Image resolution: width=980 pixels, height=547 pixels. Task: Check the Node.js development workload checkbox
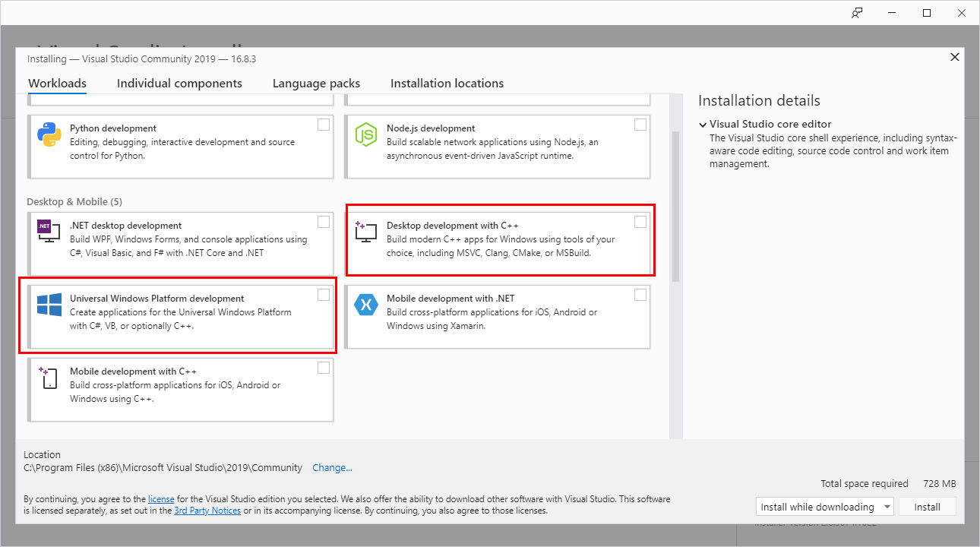point(640,125)
